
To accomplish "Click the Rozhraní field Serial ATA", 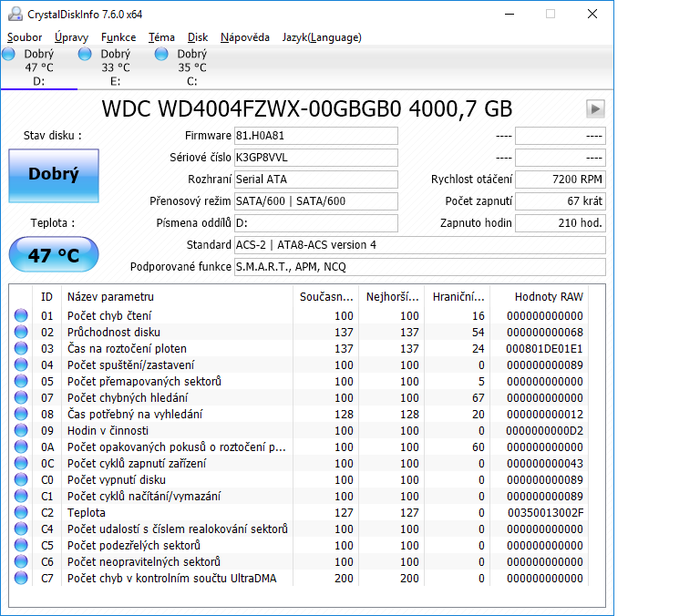I will tap(316, 180).
